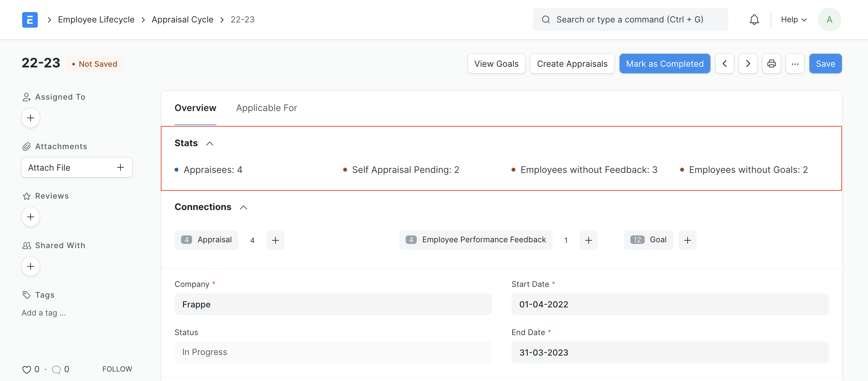
Task: Go to previous document arrow
Action: click(724, 64)
